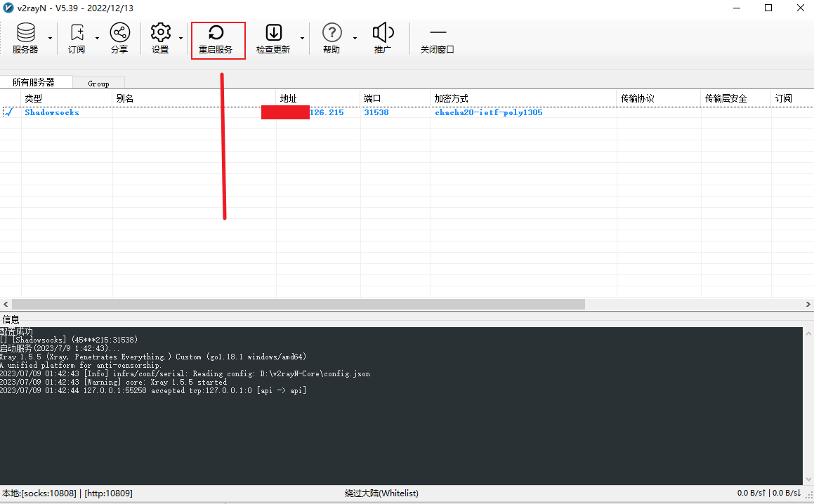Image resolution: width=814 pixels, height=504 pixels.
Task: Click 订阅 column header in table
Action: (792, 98)
